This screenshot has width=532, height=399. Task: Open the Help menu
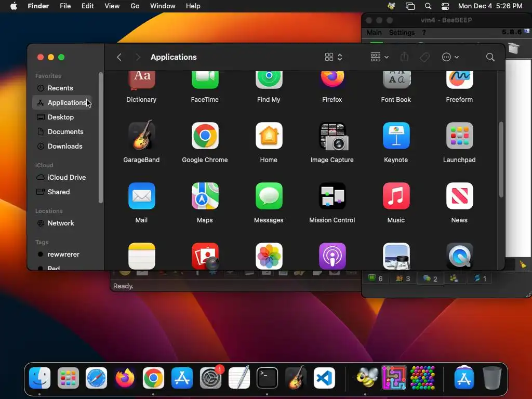click(193, 6)
